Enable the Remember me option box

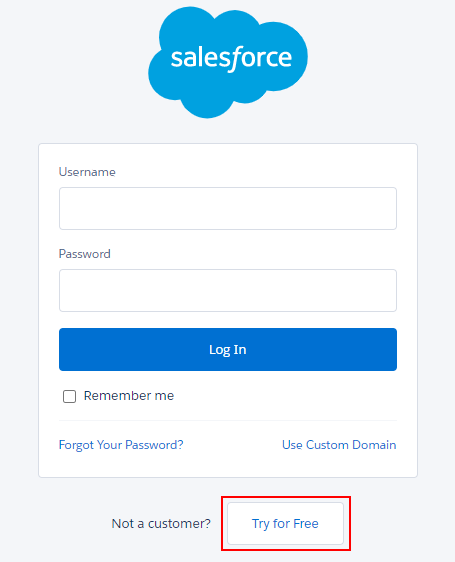[x=69, y=396]
